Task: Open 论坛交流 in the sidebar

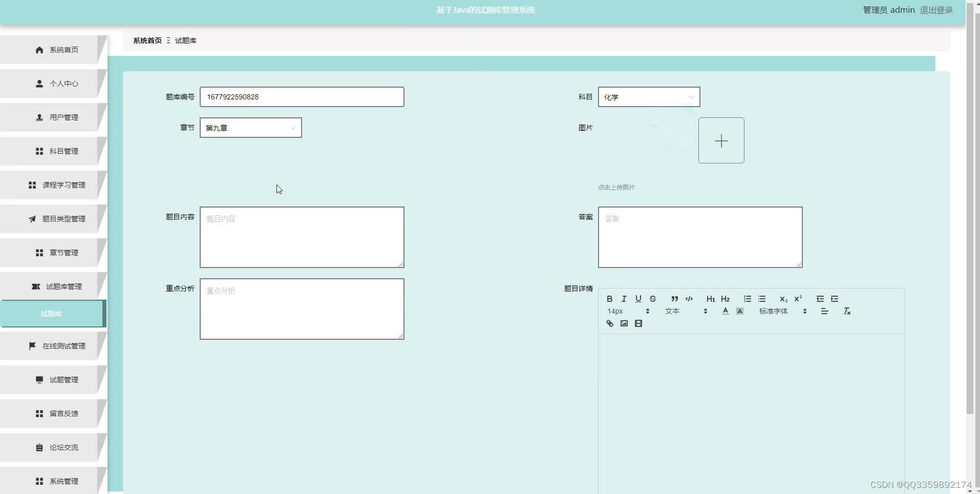Action: [x=53, y=447]
